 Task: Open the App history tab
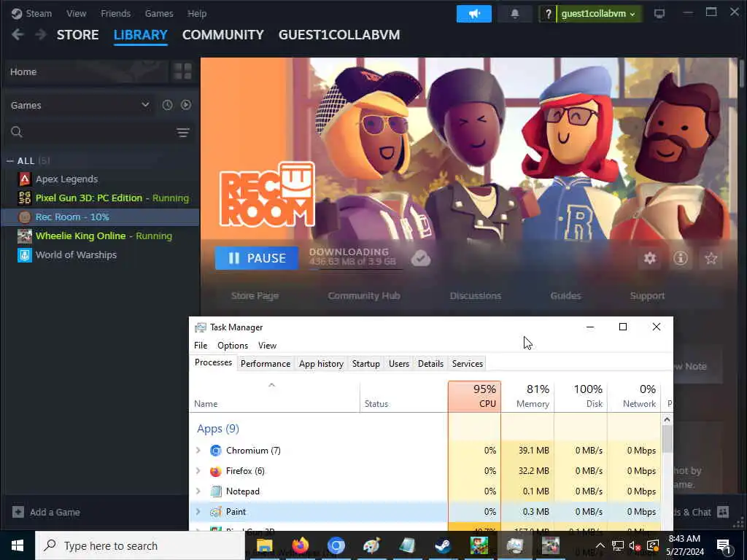click(x=321, y=363)
